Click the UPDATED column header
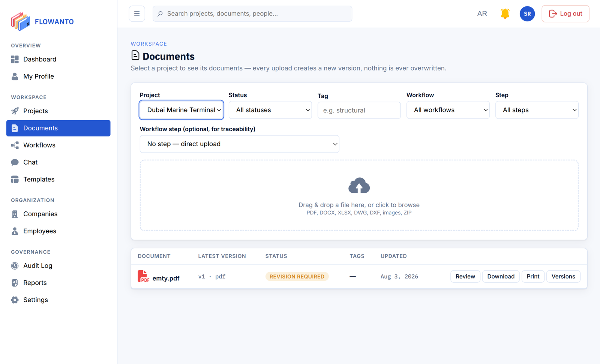Image resolution: width=600 pixels, height=364 pixels. point(393,256)
